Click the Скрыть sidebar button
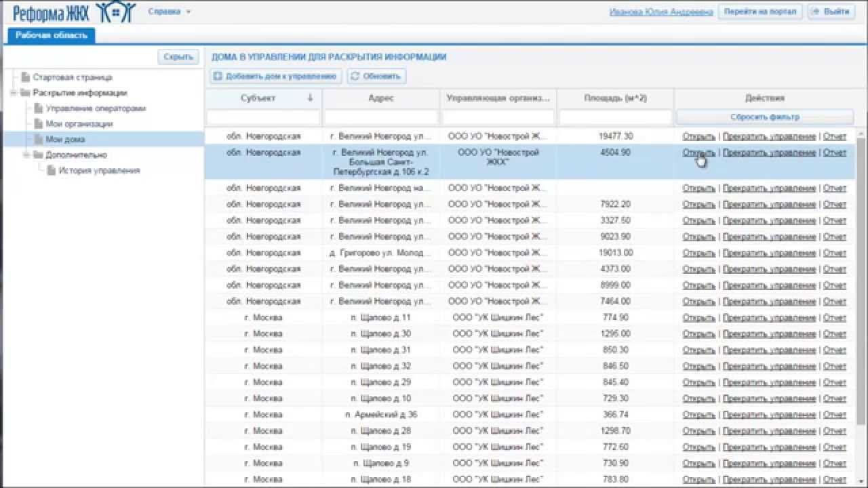868x488 pixels. (x=179, y=58)
